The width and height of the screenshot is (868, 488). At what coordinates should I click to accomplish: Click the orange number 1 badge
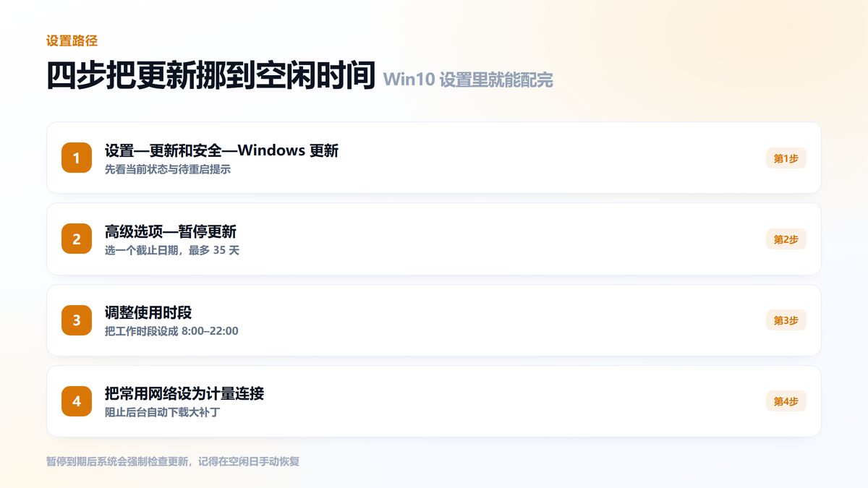click(77, 158)
